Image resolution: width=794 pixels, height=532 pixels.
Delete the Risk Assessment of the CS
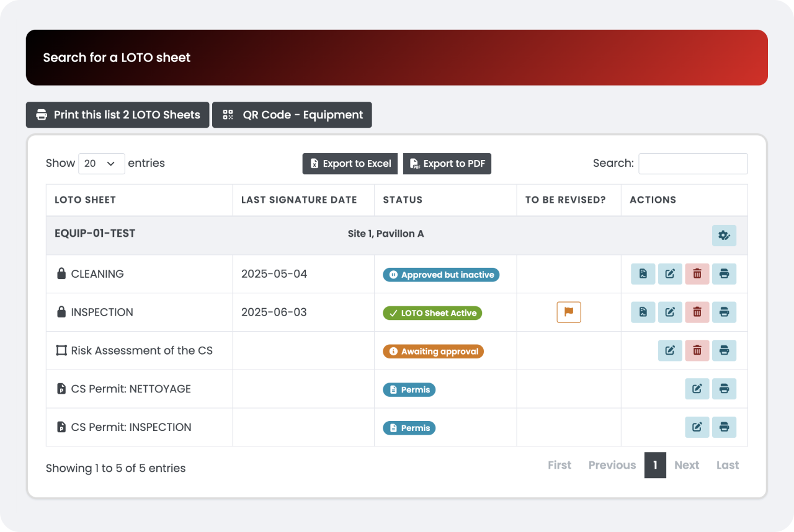point(697,351)
